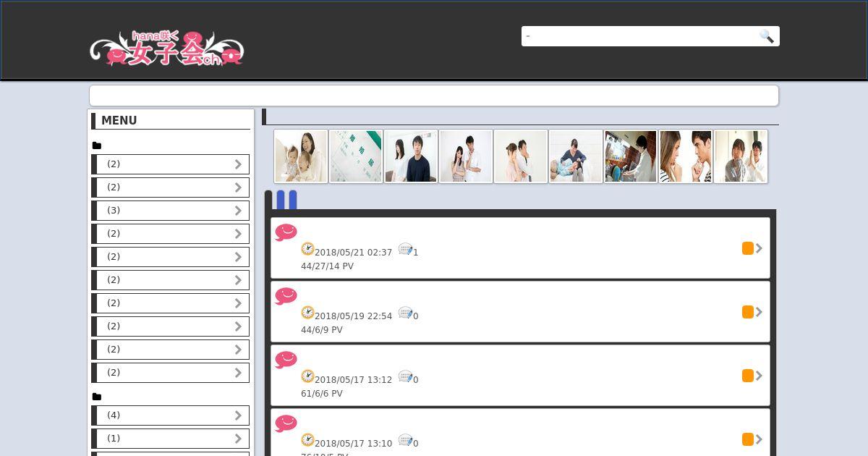Expand the menu category showing (3)

[x=171, y=211]
